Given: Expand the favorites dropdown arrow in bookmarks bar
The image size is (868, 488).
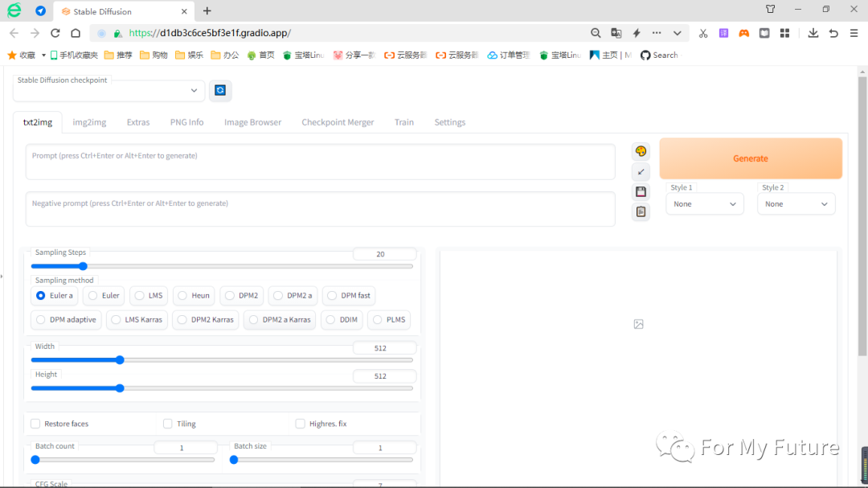Looking at the screenshot, I should (x=43, y=55).
